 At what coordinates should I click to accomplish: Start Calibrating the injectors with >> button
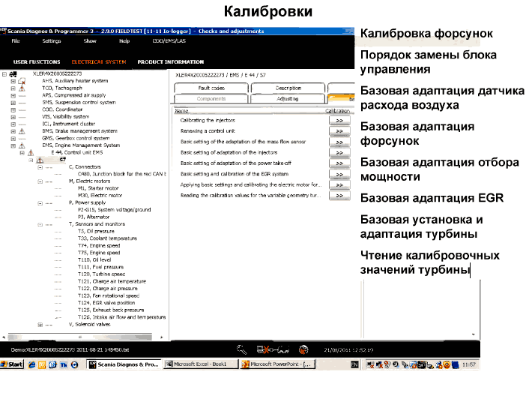click(x=339, y=120)
